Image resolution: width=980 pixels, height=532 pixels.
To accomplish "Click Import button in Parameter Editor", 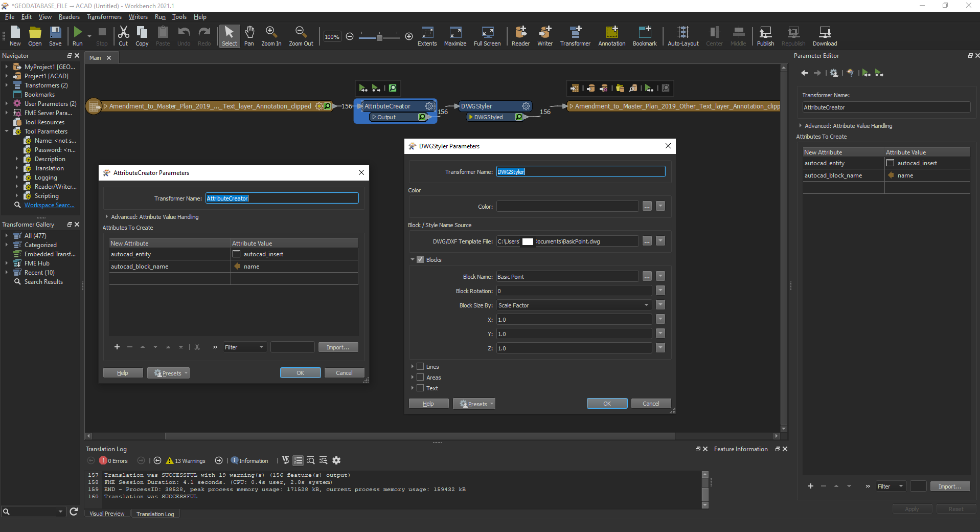I will tap(950, 486).
